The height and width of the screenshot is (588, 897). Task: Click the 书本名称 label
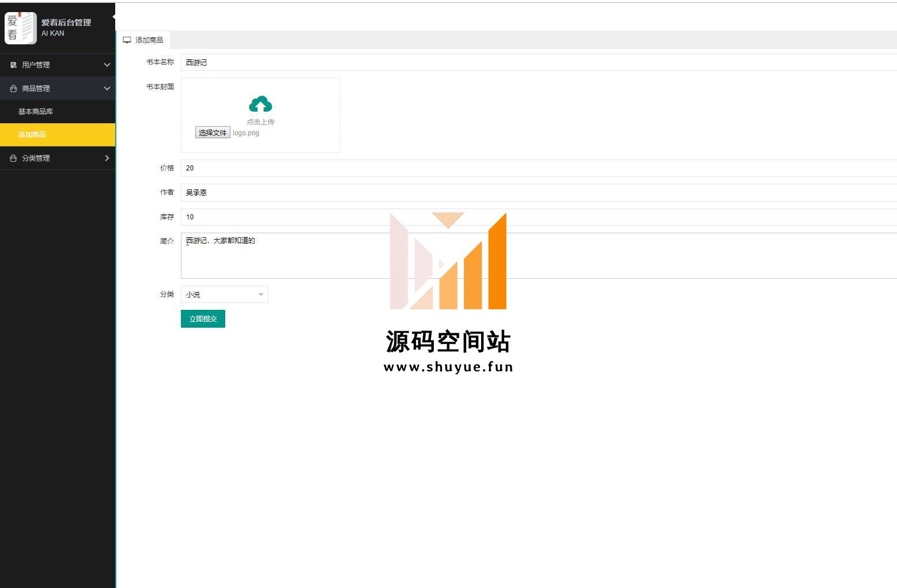160,62
